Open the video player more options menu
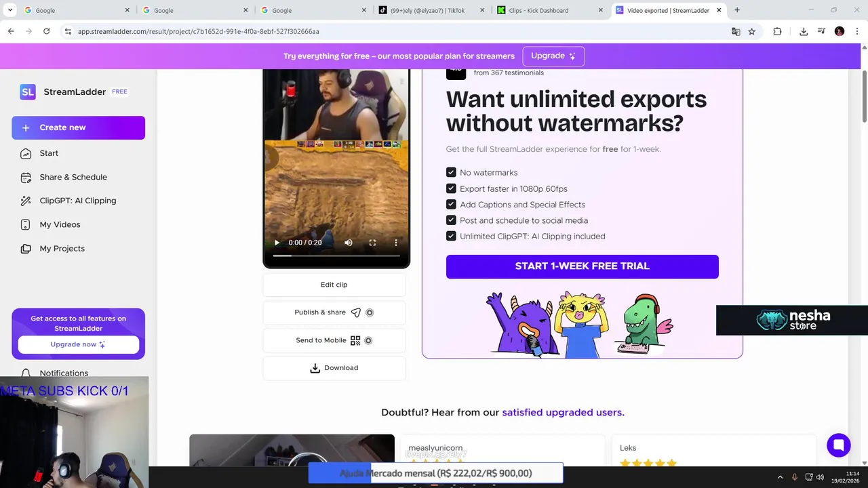868x488 pixels. [396, 243]
